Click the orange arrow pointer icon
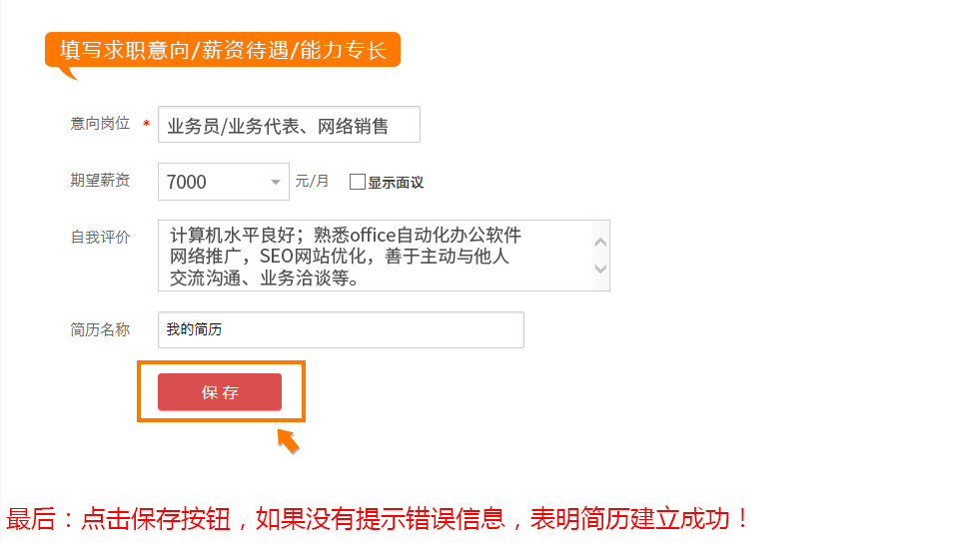980x556 pixels. [x=288, y=441]
